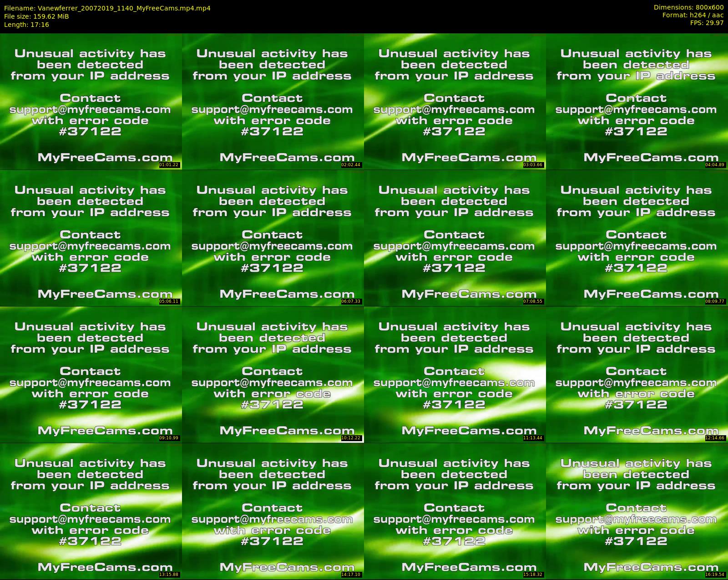Click the 'Length: 17:16' text
The image size is (728, 580).
click(x=26, y=25)
